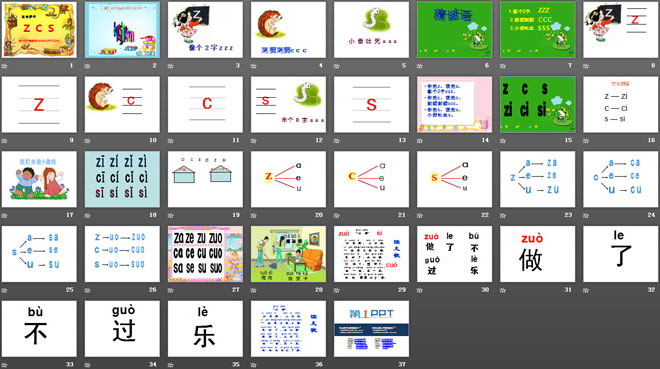Viewport: 660px width, 369px height.
Task: Open slide 3, girl with caption below
Action: tap(205, 29)
